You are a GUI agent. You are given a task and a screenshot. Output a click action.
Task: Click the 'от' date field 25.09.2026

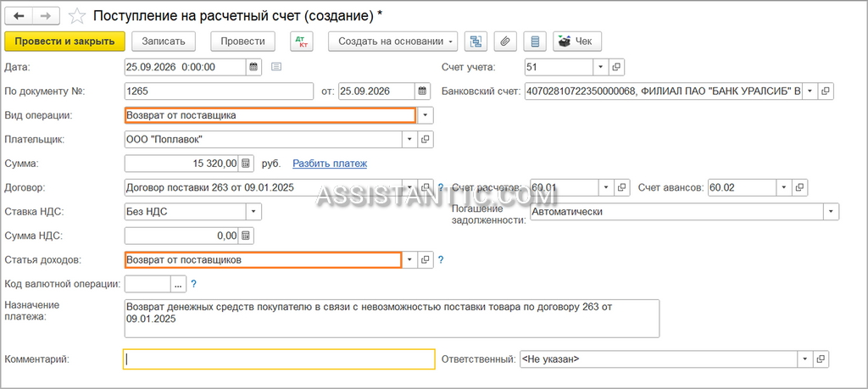(376, 91)
